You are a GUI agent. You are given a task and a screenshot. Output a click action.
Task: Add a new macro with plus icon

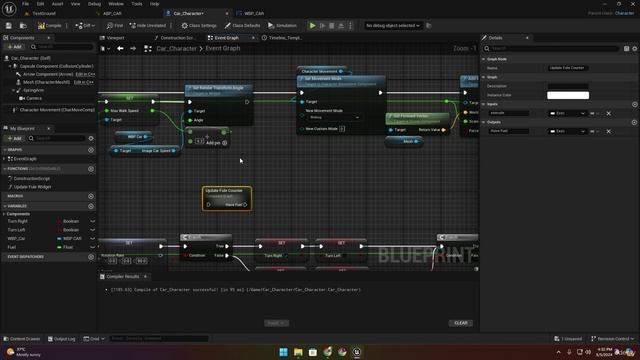pyautogui.click(x=91, y=196)
